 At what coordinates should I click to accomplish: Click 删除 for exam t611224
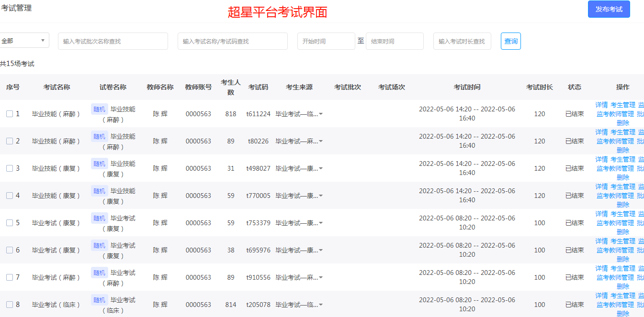click(x=623, y=123)
